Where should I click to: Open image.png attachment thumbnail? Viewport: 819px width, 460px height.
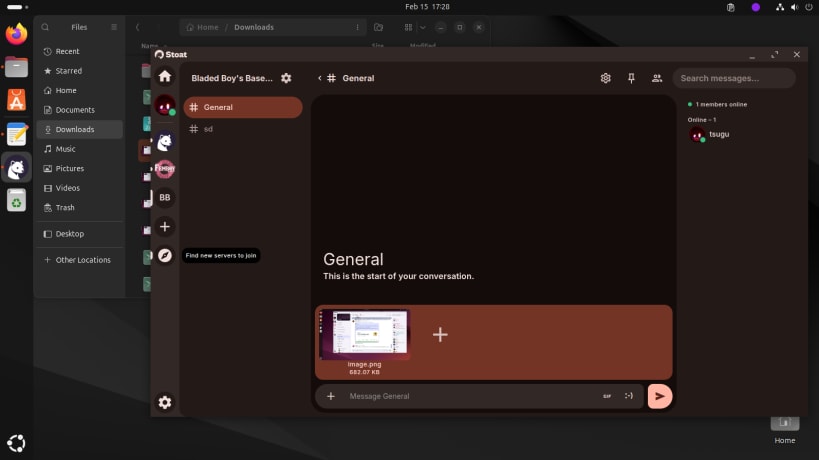click(x=365, y=335)
